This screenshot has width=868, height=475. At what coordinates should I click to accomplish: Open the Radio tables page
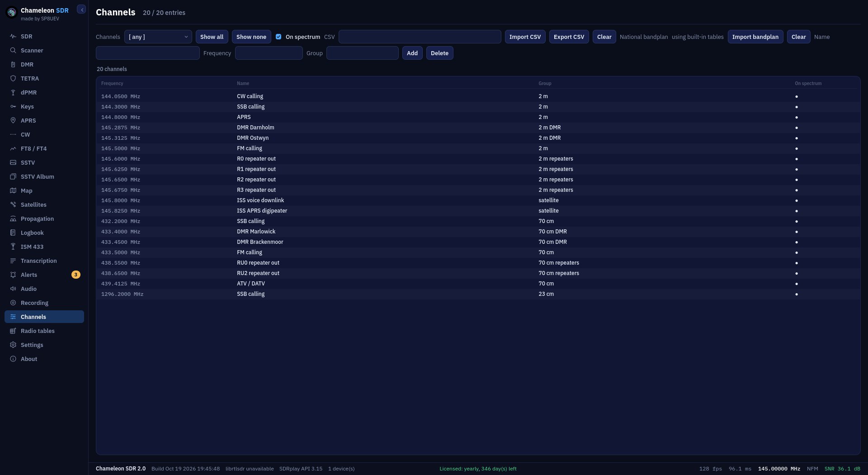click(x=44, y=331)
